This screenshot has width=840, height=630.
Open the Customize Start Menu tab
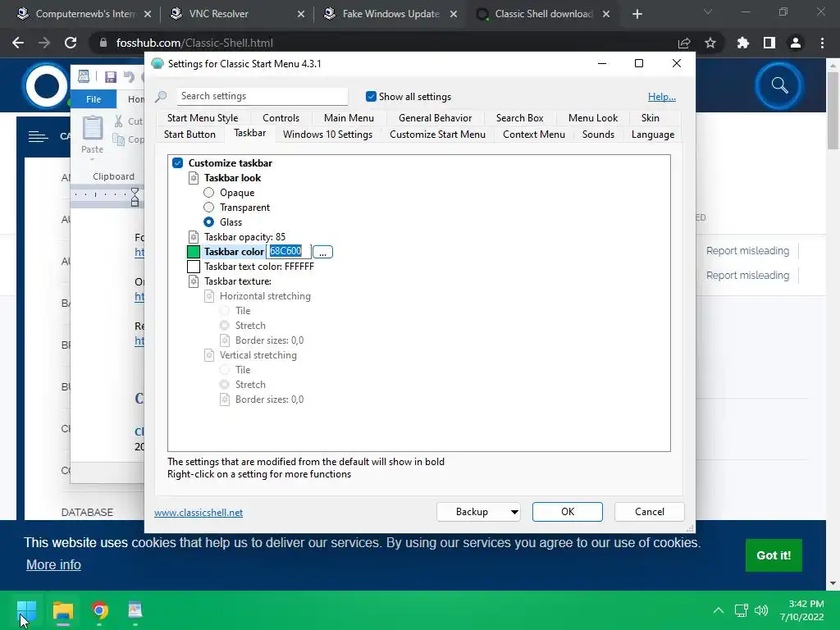pyautogui.click(x=438, y=135)
